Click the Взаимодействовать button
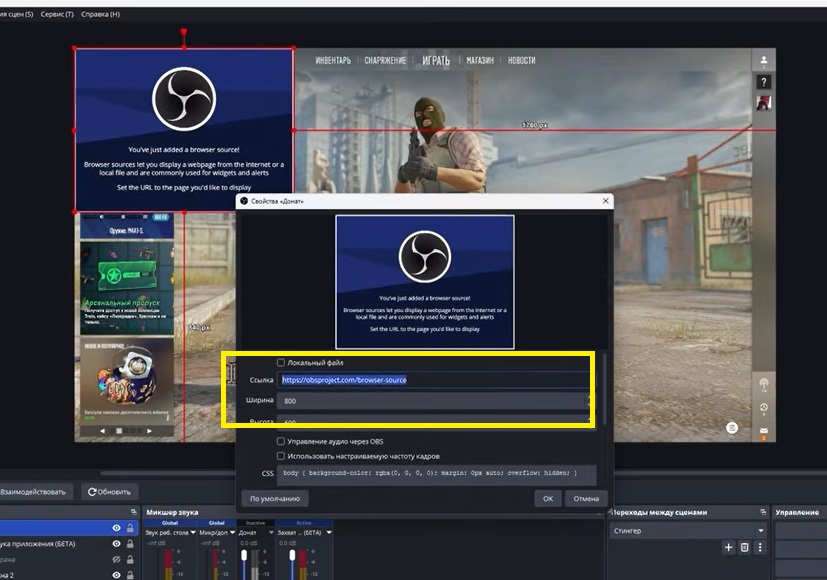The height and width of the screenshot is (580, 827). point(34,491)
